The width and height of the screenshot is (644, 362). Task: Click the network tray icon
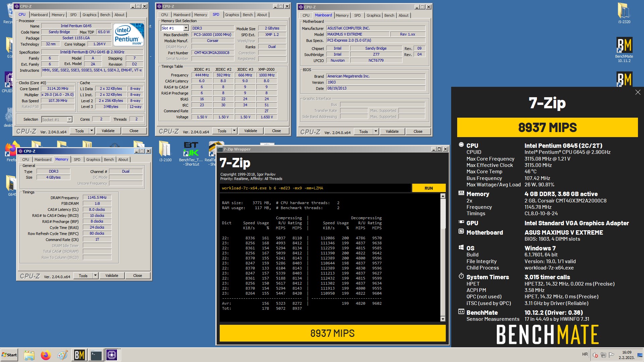pos(603,355)
